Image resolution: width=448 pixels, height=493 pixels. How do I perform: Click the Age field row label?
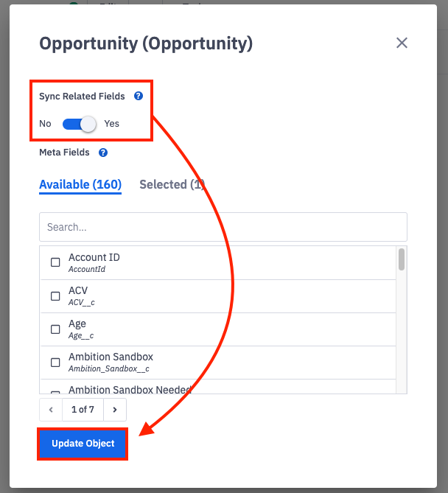77,324
